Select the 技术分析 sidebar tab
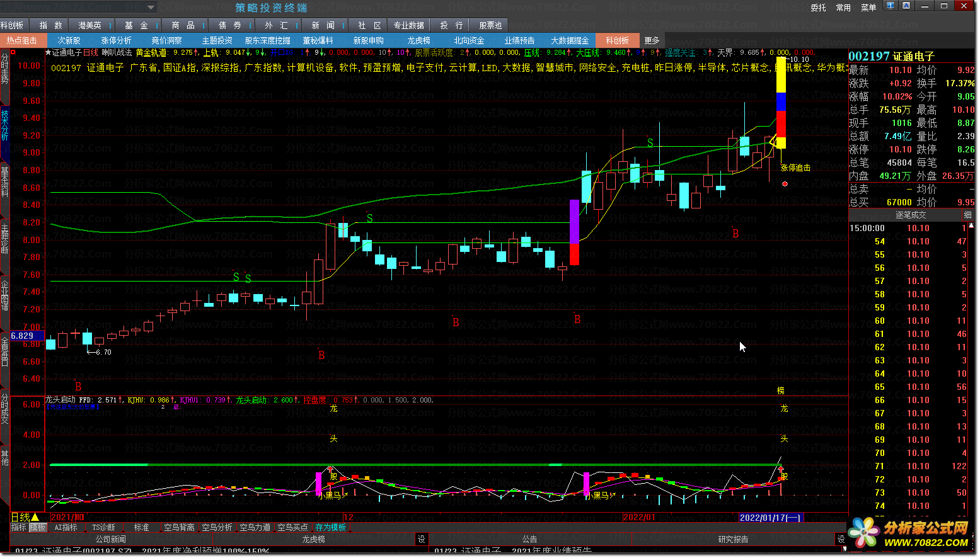980x558 pixels. tap(5, 125)
